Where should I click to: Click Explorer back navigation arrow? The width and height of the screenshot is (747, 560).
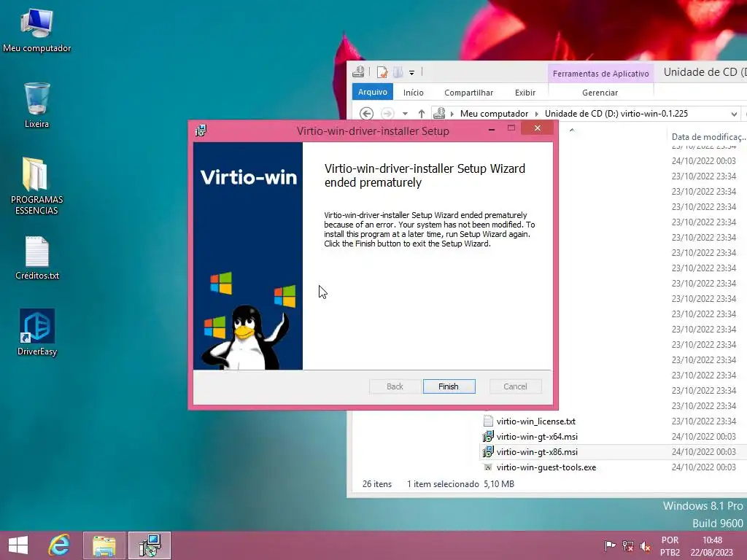click(366, 113)
